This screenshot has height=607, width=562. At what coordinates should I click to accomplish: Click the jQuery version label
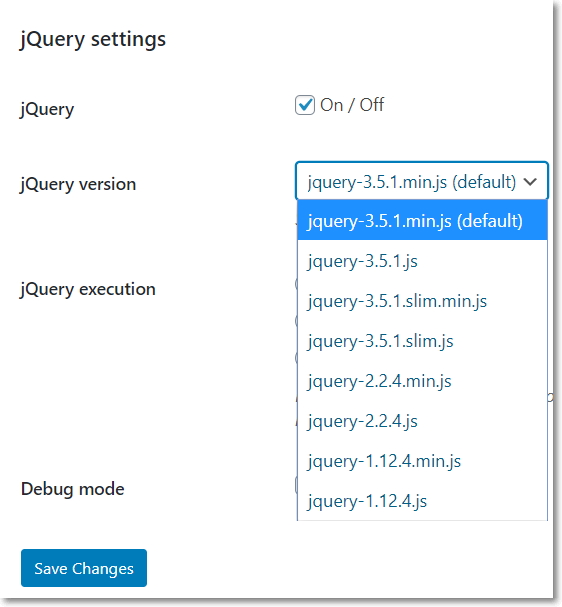click(78, 184)
